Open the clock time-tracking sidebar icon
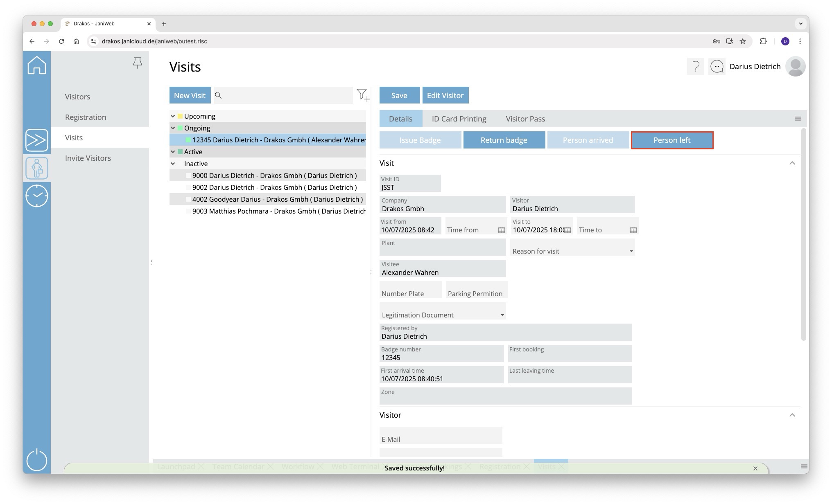 point(37,196)
